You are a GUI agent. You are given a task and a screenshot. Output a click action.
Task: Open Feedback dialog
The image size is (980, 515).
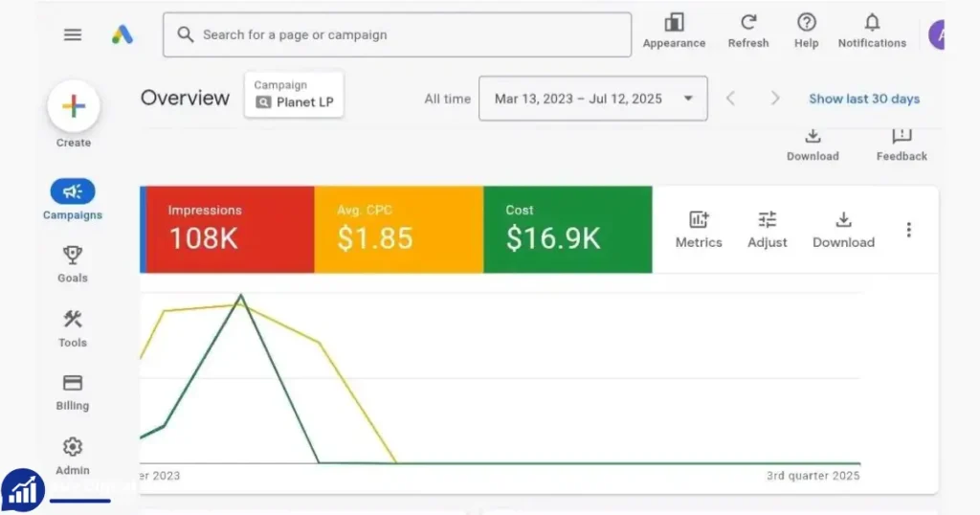902,145
